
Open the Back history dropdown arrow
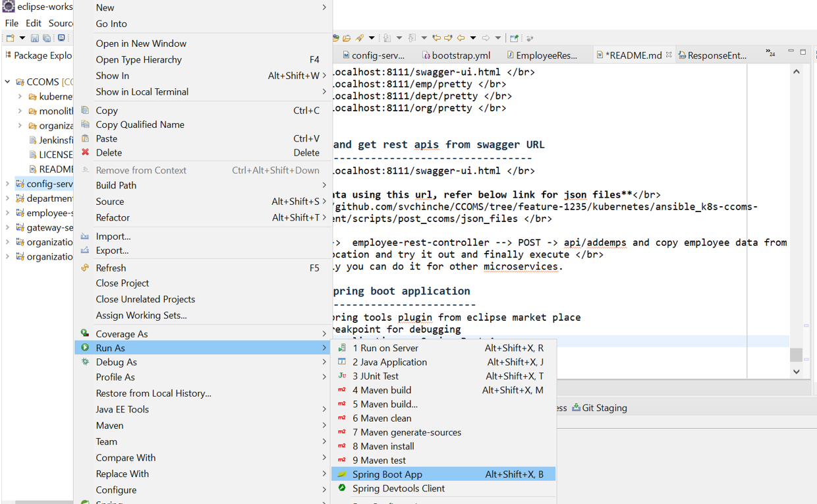(473, 38)
